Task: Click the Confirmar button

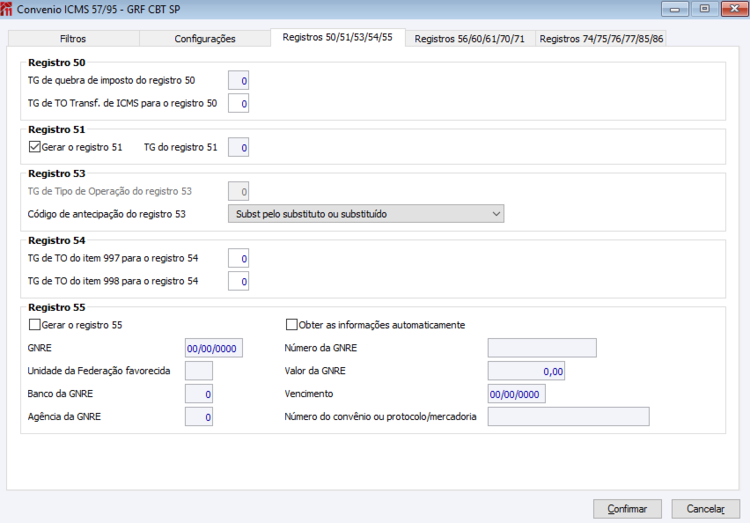Action: point(627,509)
